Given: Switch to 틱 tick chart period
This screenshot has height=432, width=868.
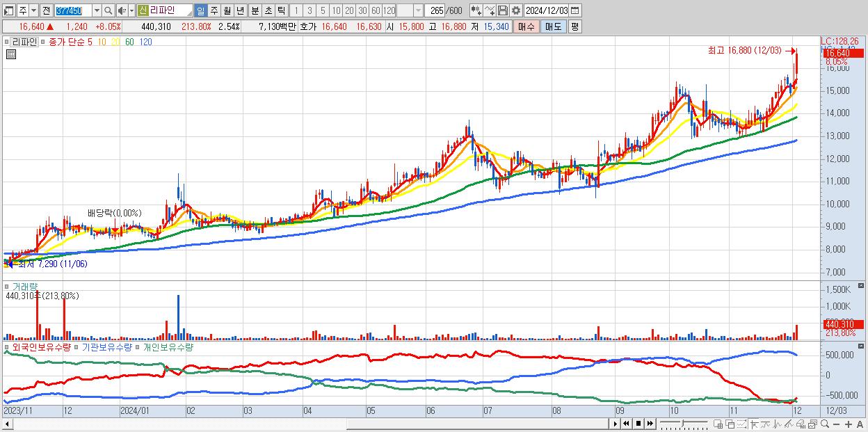Looking at the screenshot, I should click(281, 10).
